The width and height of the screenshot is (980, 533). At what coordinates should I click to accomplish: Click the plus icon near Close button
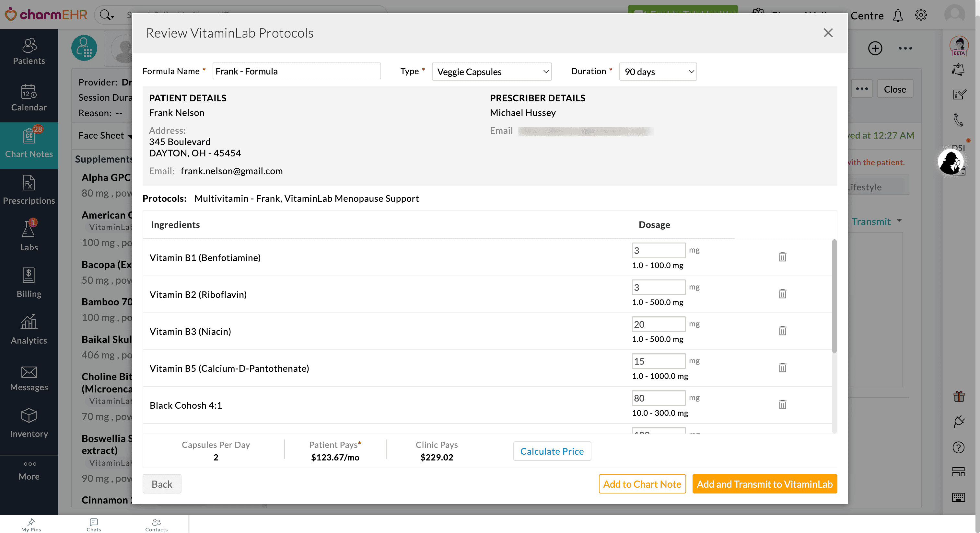[x=875, y=48]
